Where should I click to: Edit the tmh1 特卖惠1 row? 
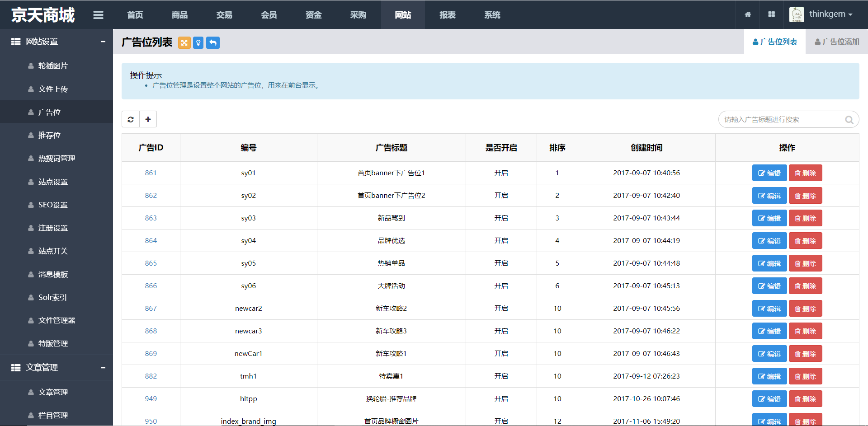coord(769,376)
